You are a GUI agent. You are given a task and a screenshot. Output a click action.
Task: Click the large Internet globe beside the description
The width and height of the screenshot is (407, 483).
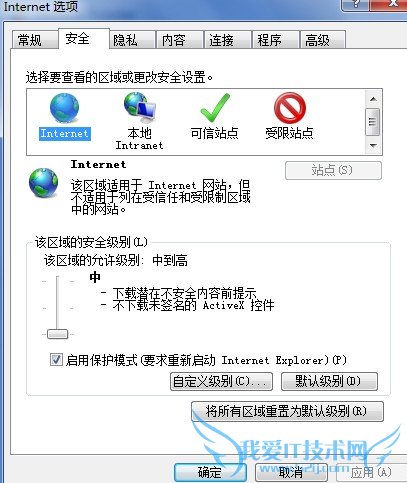43,183
